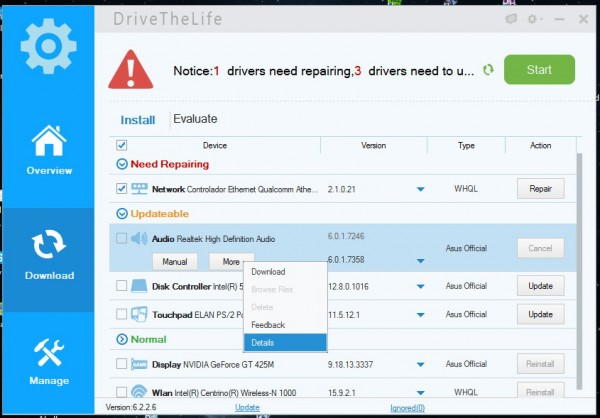Click the Device column header
Image resolution: width=600 pixels, height=418 pixels.
click(x=215, y=145)
